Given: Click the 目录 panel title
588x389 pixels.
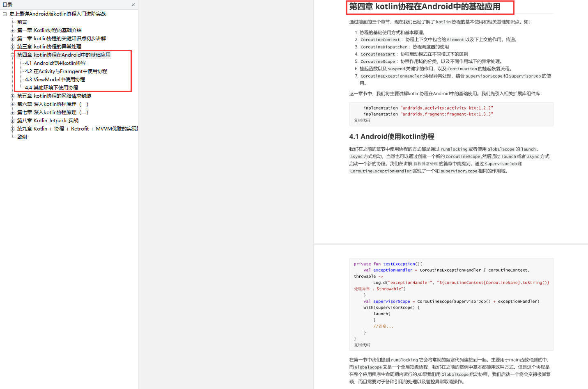Looking at the screenshot, I should coord(7,5).
